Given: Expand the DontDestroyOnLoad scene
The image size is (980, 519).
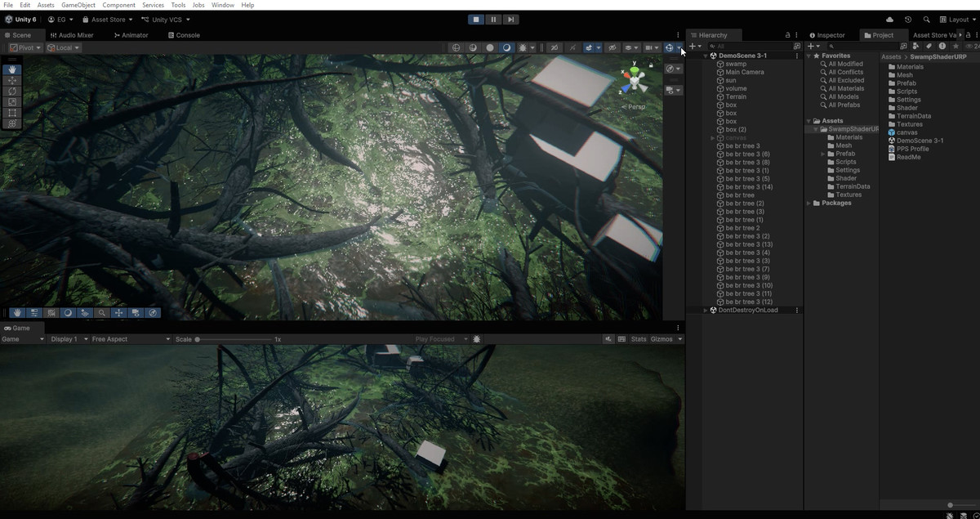Looking at the screenshot, I should (x=706, y=311).
